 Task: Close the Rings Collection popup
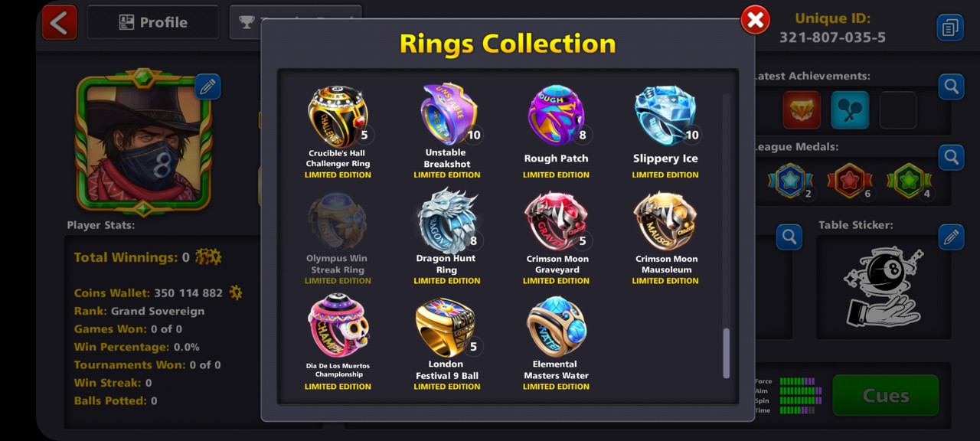click(755, 21)
